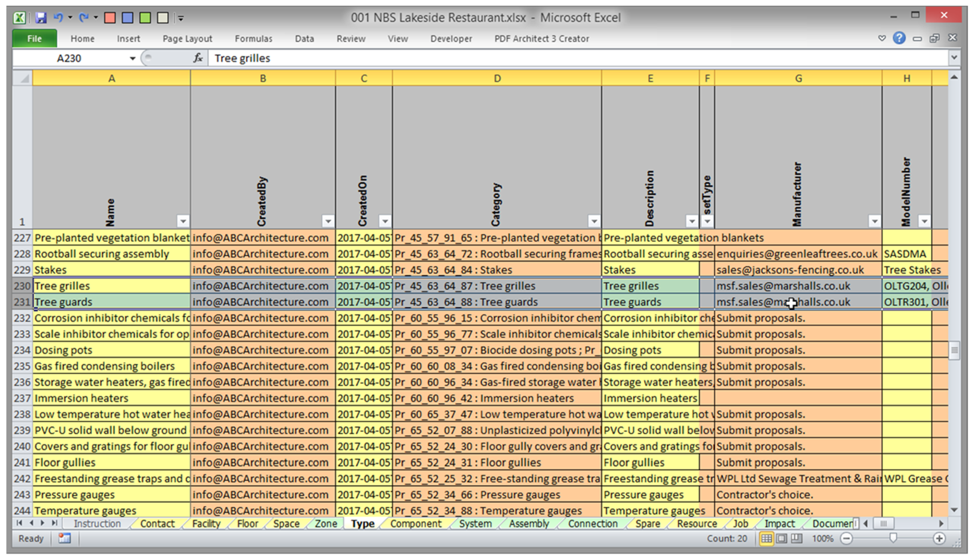Click the red color swatch in toolbar
This screenshot has height=560, width=974.
(110, 18)
